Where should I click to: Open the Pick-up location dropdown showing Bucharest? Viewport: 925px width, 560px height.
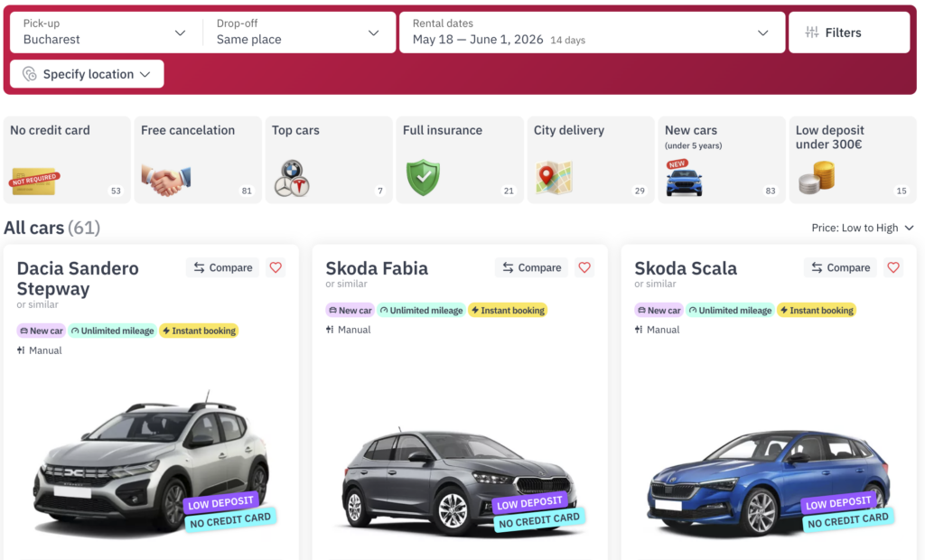point(107,33)
